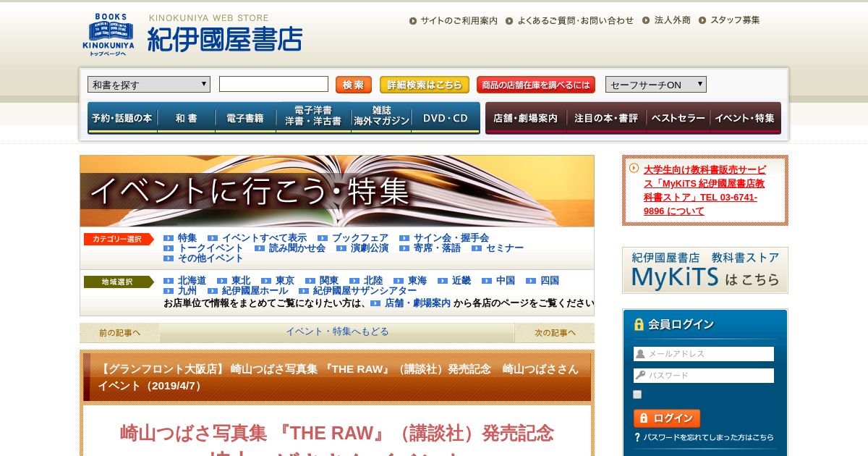Go to 次の記事へ

pos(555,333)
